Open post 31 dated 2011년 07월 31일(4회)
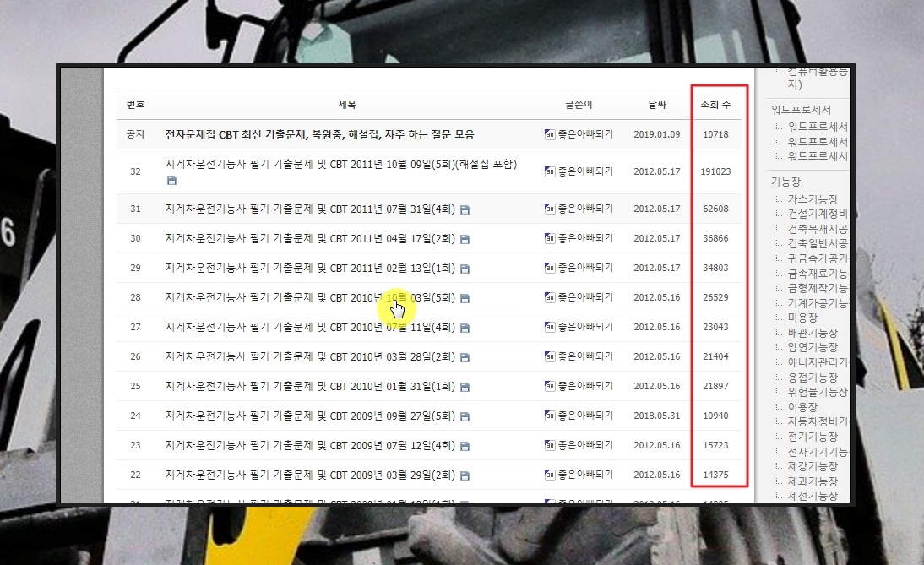 click(x=310, y=209)
